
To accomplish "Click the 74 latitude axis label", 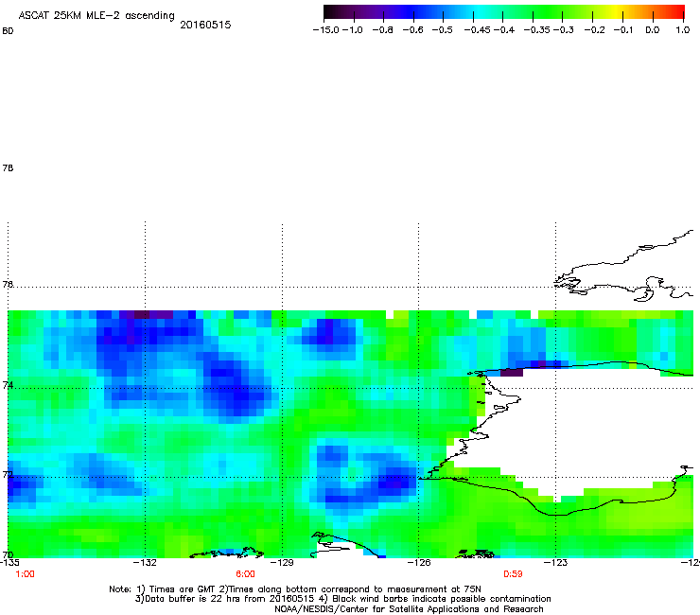I will (8, 385).
